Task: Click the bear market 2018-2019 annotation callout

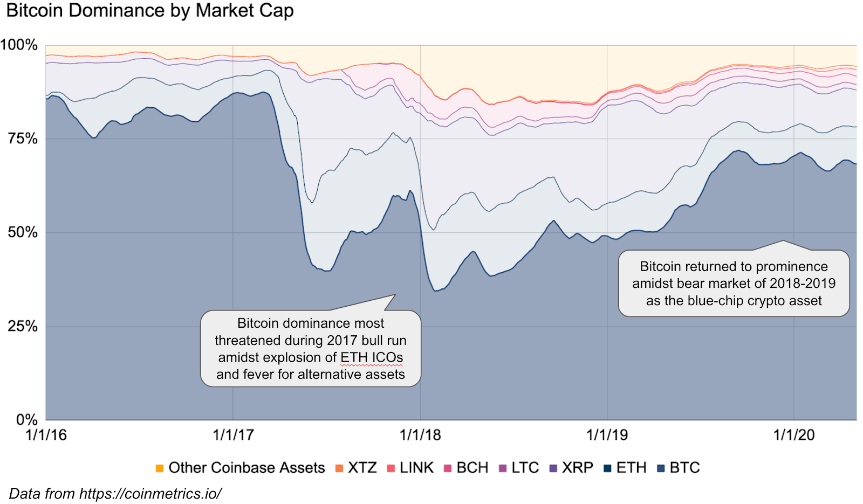Action: click(x=734, y=283)
